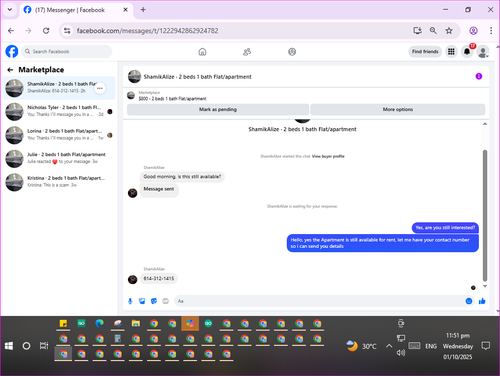The image size is (500, 376).
Task: Open Cortana search circle
Action: click(26, 346)
